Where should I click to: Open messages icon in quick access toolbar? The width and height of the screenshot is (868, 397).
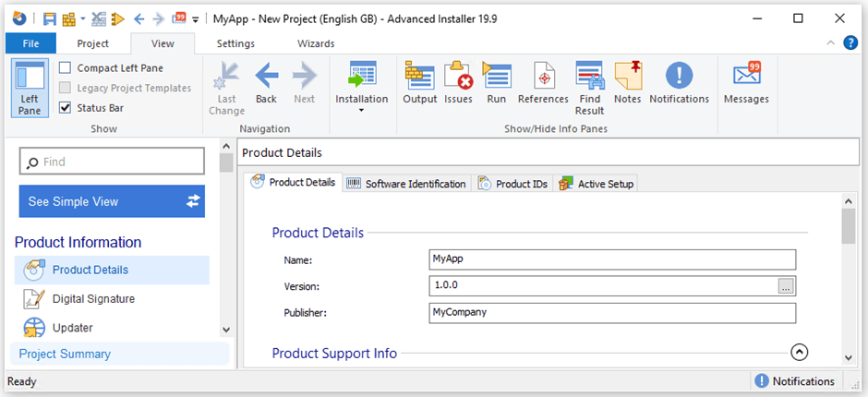[179, 18]
